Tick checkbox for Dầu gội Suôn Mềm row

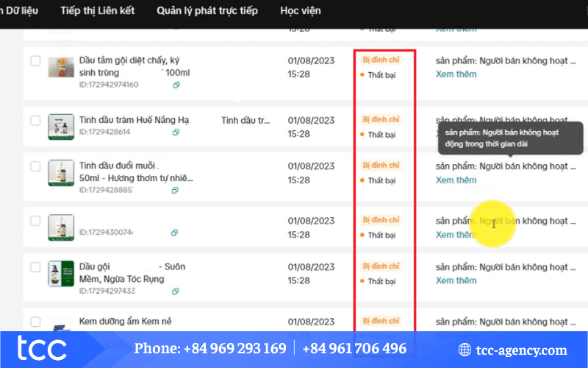pos(35,267)
